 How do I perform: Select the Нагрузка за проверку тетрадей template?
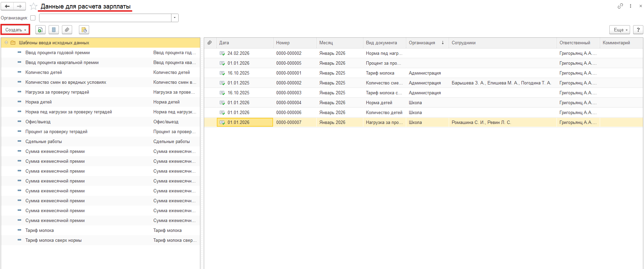101,92
